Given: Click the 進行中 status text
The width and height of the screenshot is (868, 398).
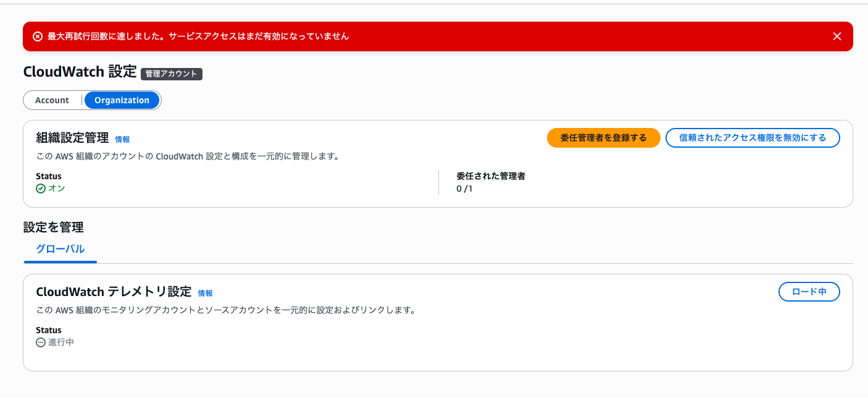Looking at the screenshot, I should 61,342.
